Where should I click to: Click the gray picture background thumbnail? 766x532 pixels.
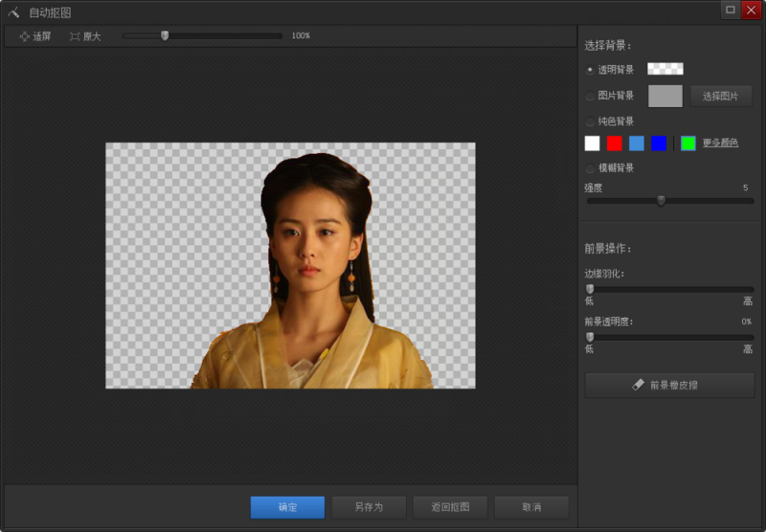point(665,96)
